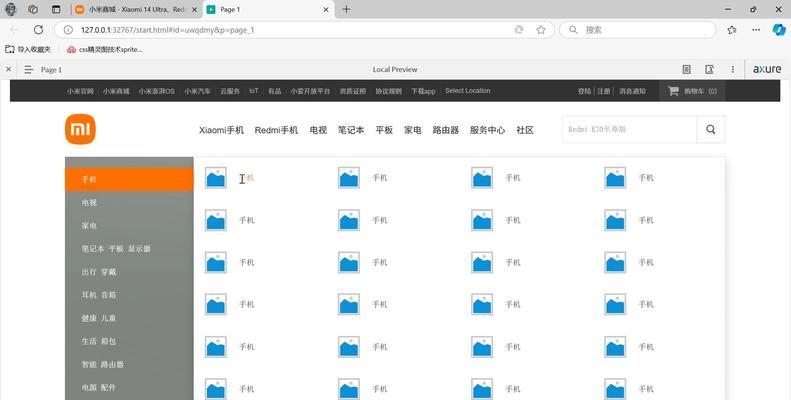Click Select Location in the top bar
This screenshot has height=400, width=791.
(x=468, y=91)
